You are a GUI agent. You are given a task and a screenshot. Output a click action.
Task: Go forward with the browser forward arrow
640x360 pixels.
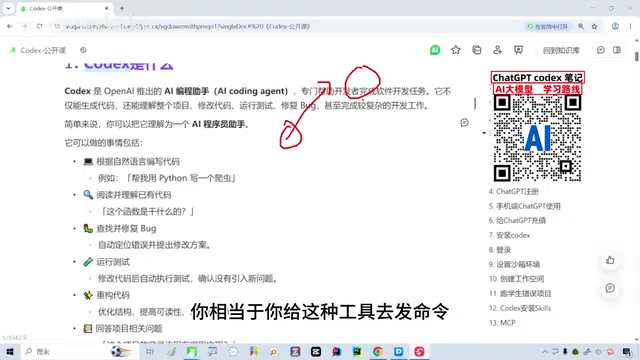pyautogui.click(x=24, y=26)
